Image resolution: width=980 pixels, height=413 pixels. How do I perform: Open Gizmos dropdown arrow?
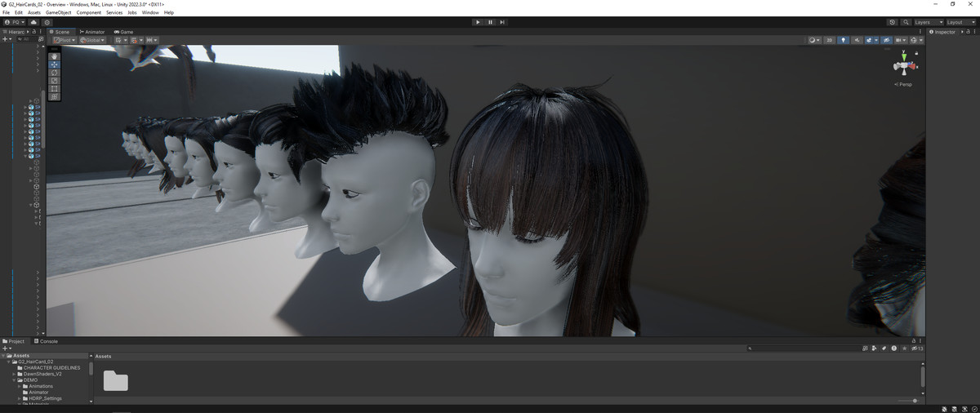921,40
